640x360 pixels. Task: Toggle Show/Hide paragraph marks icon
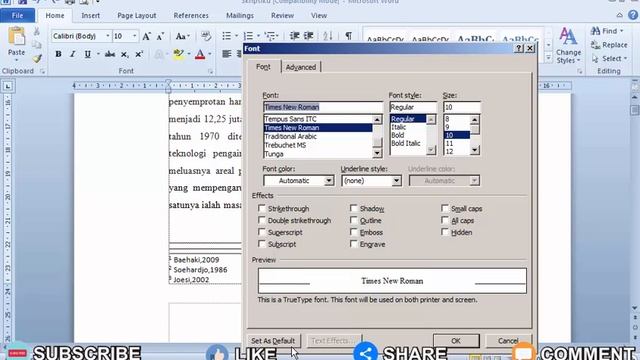tap(349, 36)
